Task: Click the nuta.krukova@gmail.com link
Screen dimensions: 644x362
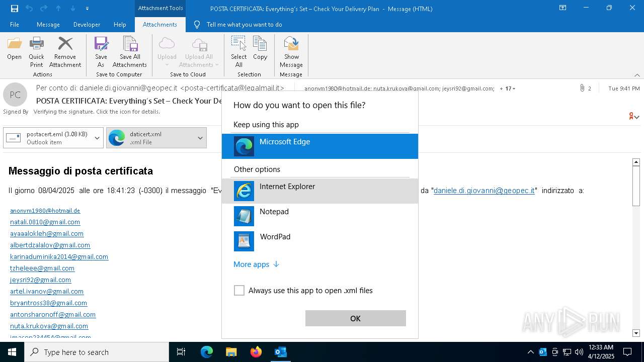Action: click(x=49, y=326)
